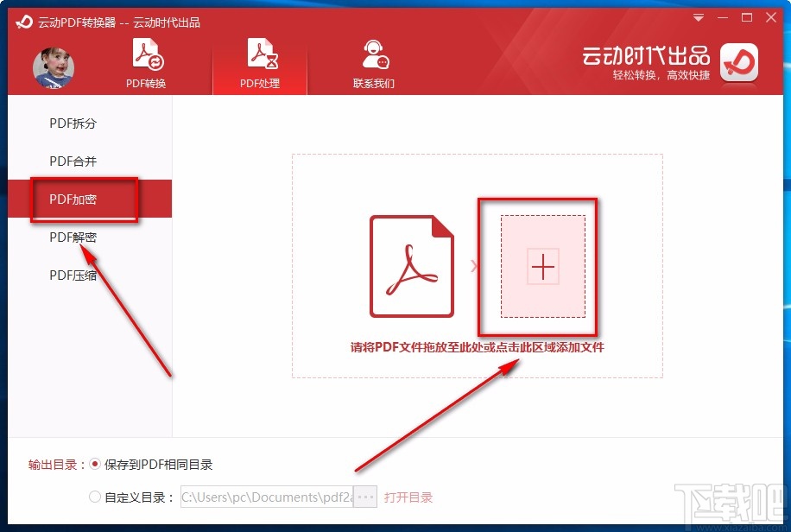791x532 pixels.
Task: Open PDF合并 merge function
Action: click(x=73, y=161)
